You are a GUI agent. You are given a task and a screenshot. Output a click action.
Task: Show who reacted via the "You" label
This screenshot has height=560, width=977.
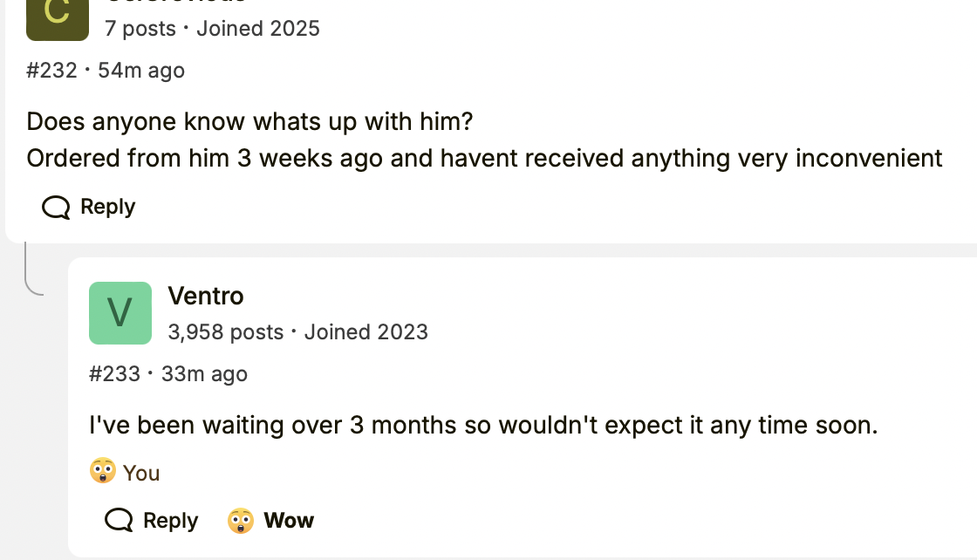(x=141, y=473)
